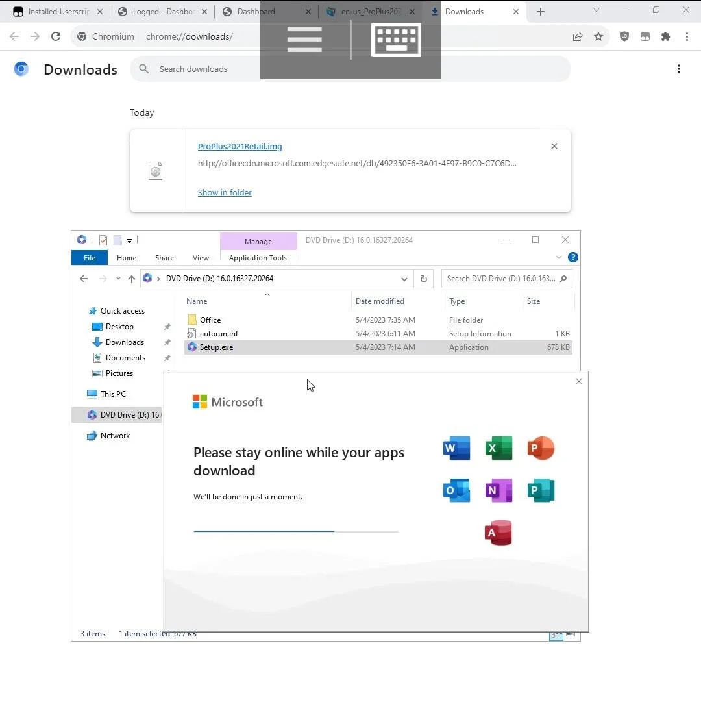Click the Excel icon in Office installer
This screenshot has height=728, width=701.
click(498, 448)
